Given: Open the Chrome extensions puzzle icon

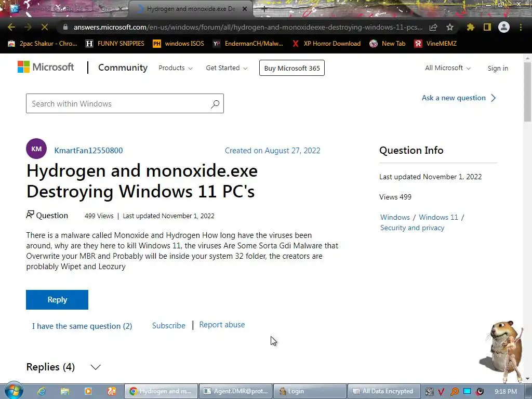Looking at the screenshot, I should click(x=471, y=27).
